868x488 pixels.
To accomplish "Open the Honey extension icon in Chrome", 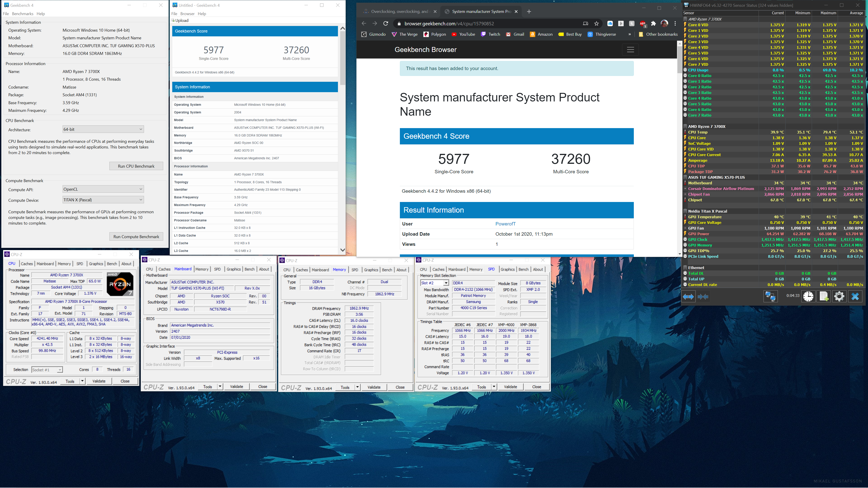I will point(632,23).
